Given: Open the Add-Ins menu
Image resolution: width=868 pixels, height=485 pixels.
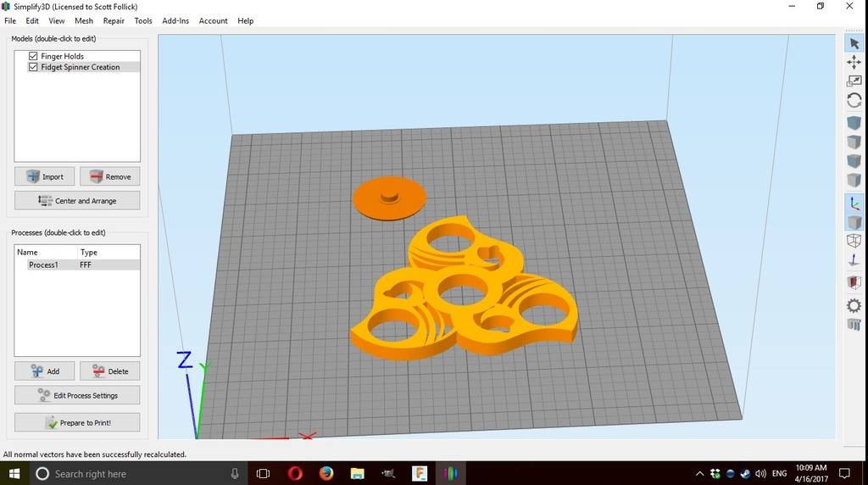Looking at the screenshot, I should click(175, 20).
